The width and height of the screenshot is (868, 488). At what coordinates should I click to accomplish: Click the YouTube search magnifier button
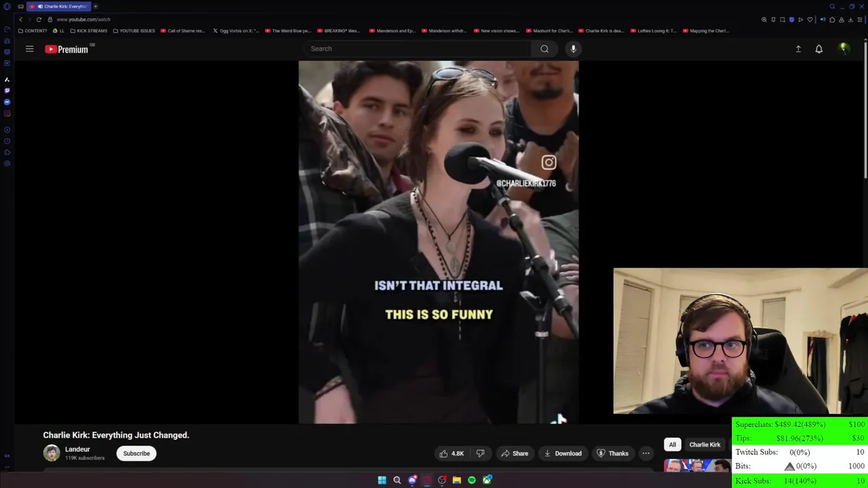545,49
